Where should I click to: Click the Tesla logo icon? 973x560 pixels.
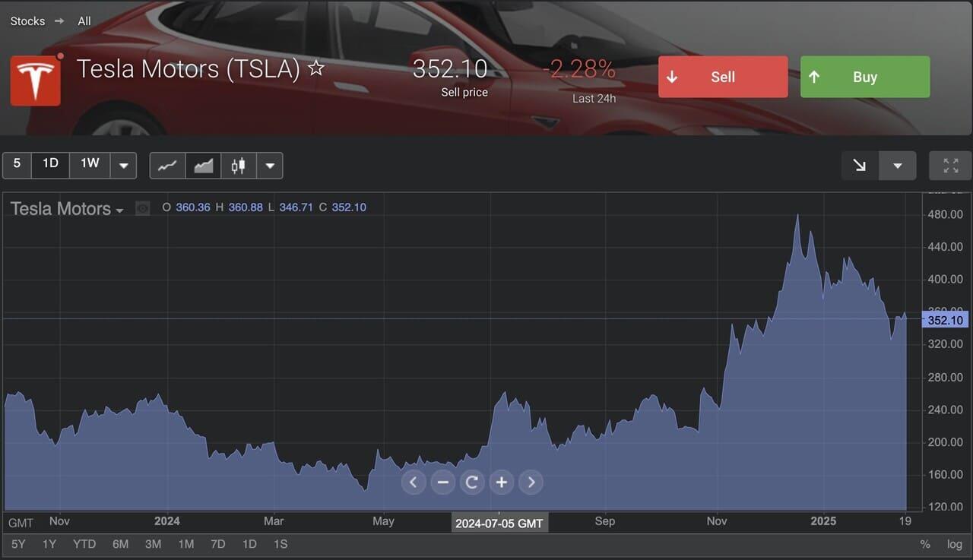[x=35, y=80]
